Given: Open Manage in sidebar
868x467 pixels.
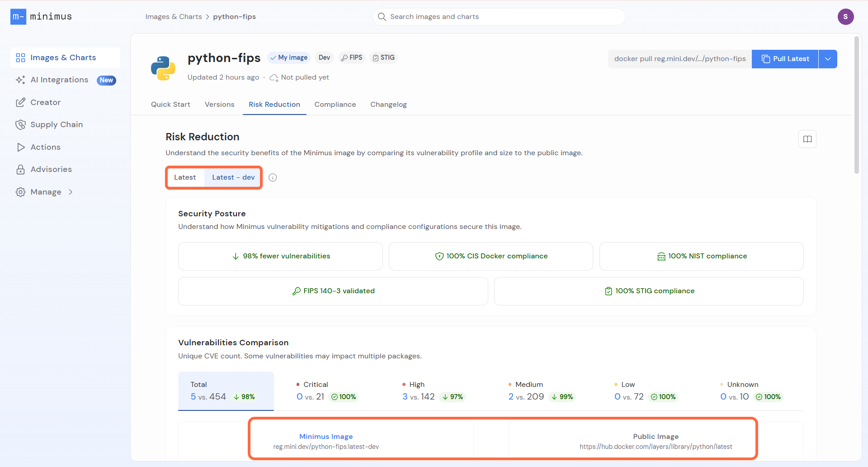Looking at the screenshot, I should point(65,192).
